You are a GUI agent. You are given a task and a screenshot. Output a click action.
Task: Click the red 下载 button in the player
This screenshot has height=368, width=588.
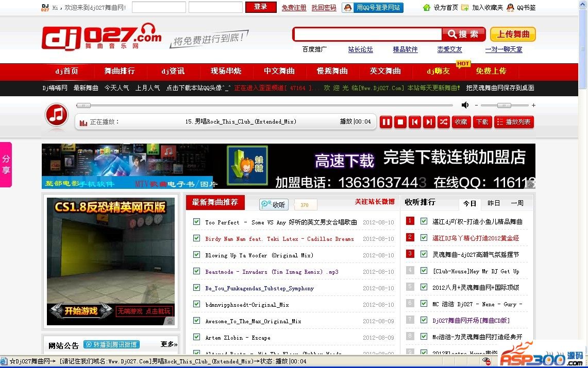482,122
